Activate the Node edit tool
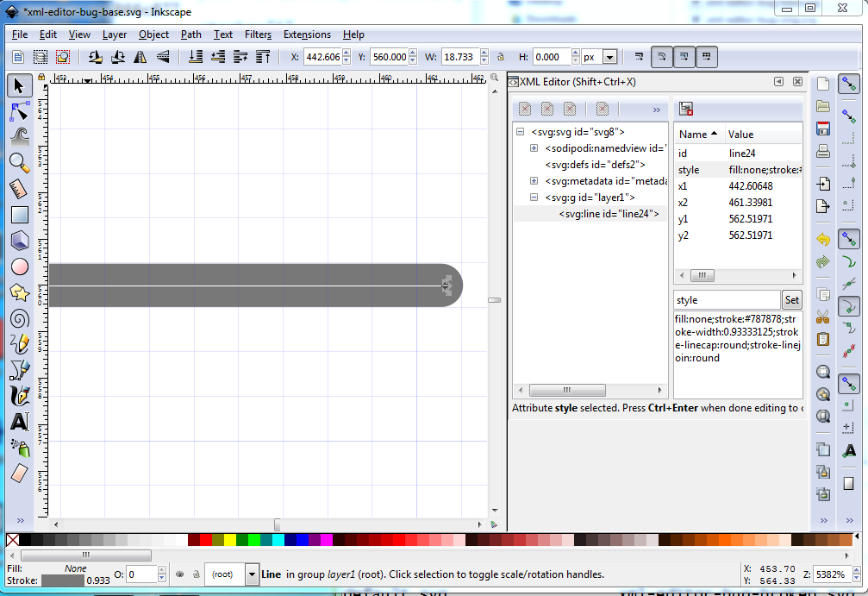This screenshot has height=596, width=868. click(19, 112)
